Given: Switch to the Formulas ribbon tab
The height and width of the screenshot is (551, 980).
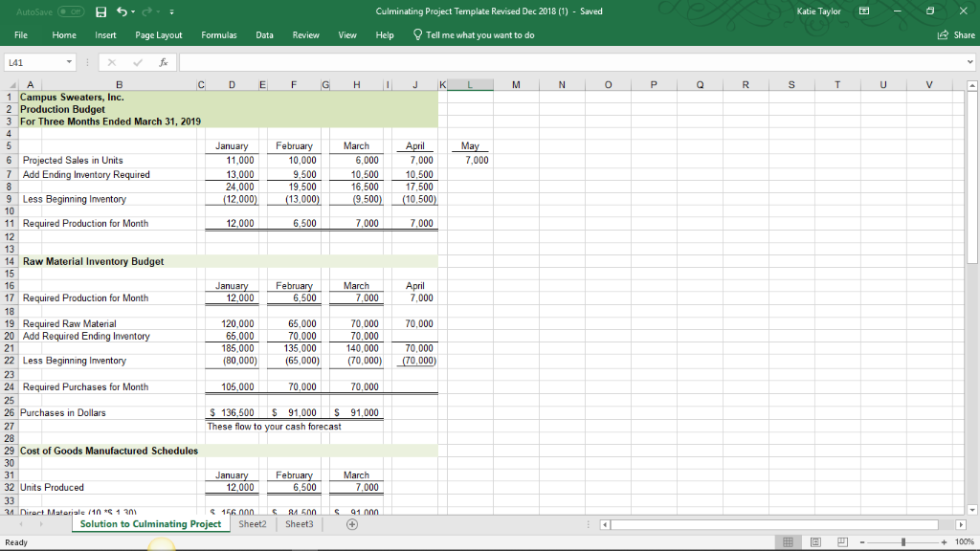Looking at the screenshot, I should [x=218, y=33].
